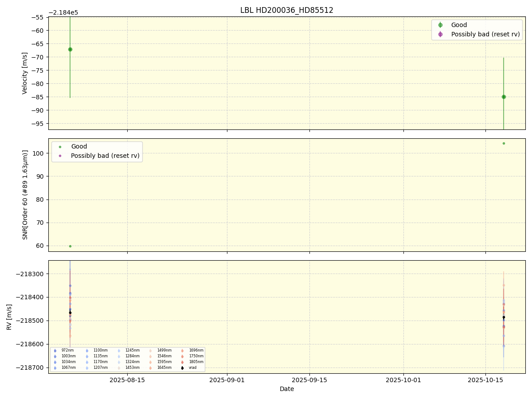Click the 1067nm legend marker
Viewport: 532px width, 399px height.
pyautogui.click(x=55, y=368)
